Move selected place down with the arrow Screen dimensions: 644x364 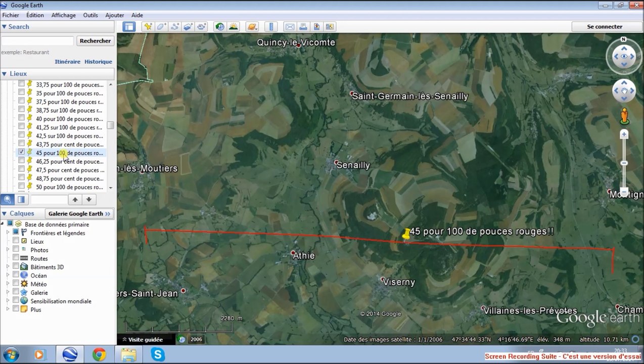tap(88, 200)
